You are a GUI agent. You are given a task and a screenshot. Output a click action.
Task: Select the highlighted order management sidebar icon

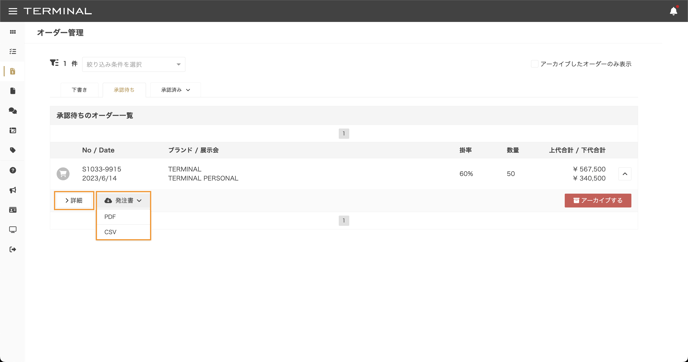tap(13, 72)
